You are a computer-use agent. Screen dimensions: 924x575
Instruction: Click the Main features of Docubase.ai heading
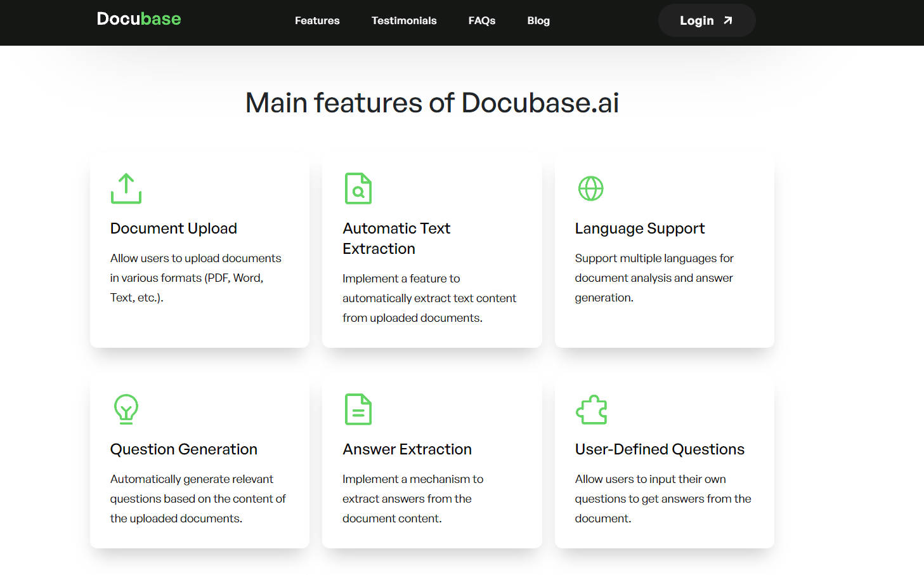tap(432, 102)
